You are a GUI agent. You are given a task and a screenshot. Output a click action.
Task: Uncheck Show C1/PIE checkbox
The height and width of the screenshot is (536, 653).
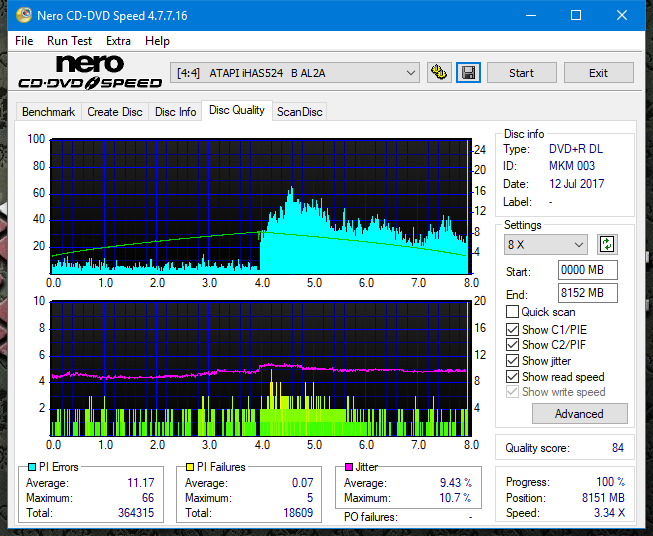512,329
